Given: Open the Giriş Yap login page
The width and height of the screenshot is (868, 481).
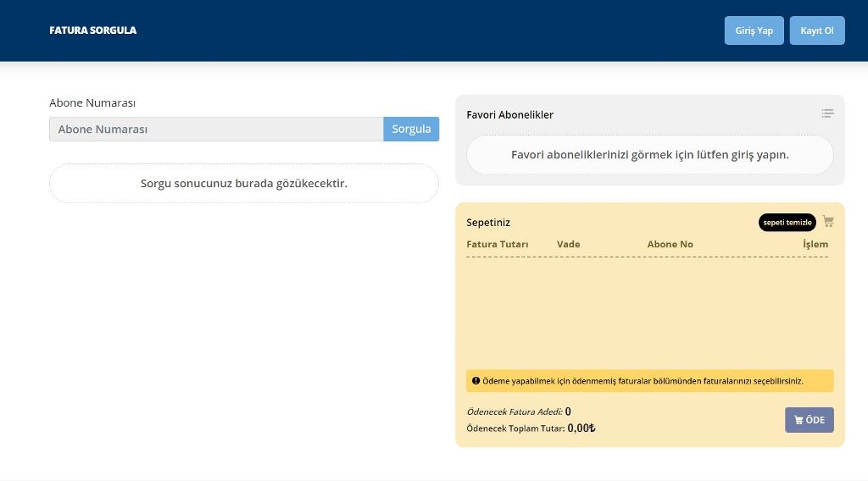Looking at the screenshot, I should [754, 30].
